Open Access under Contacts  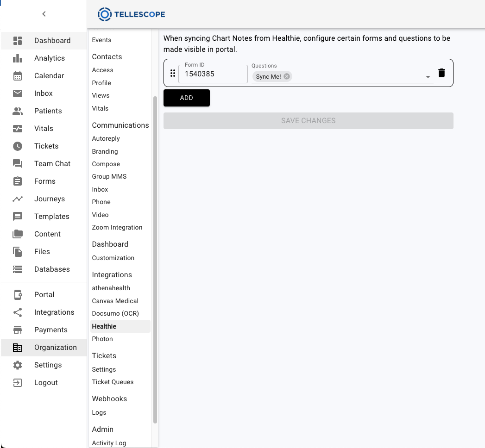pos(102,70)
